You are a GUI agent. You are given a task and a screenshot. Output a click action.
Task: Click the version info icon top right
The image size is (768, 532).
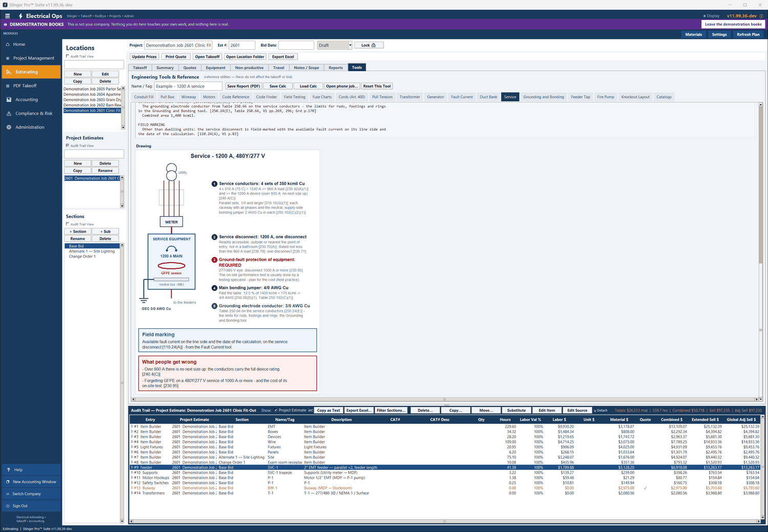pos(761,16)
